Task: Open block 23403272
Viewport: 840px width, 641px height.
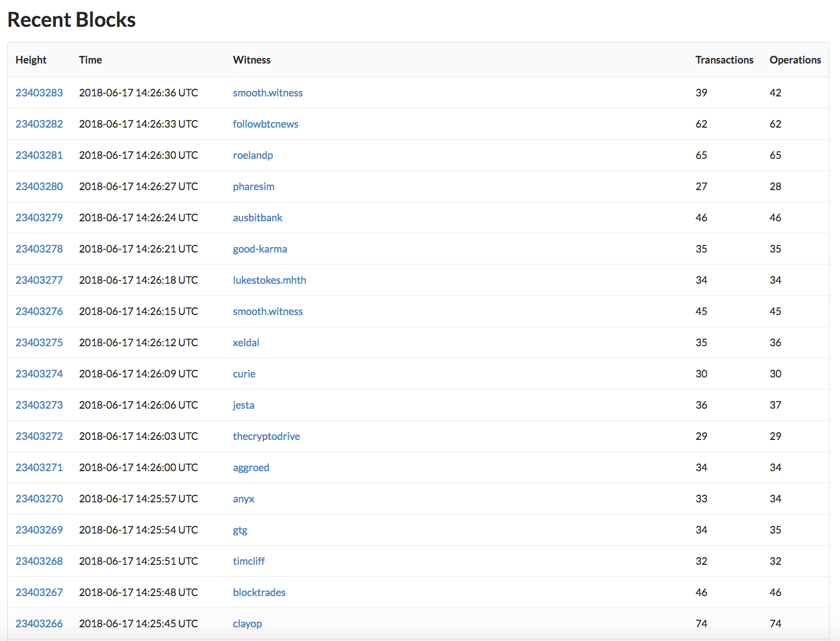Action: coord(39,436)
